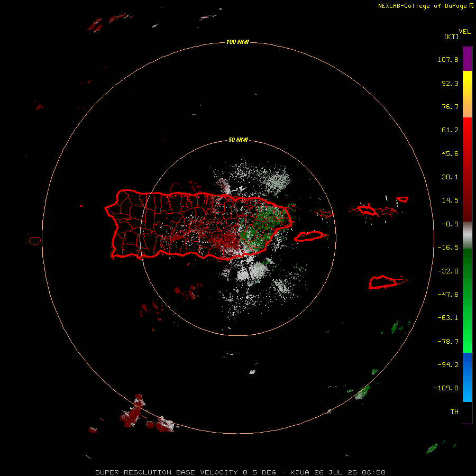Pick the gray segment of the color bar

[x=467, y=235]
